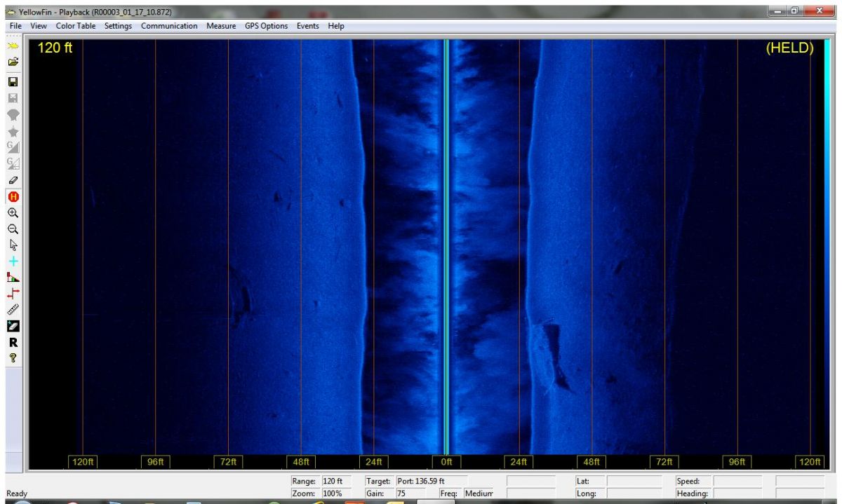
Task: Expand the Events menu
Action: (x=307, y=26)
